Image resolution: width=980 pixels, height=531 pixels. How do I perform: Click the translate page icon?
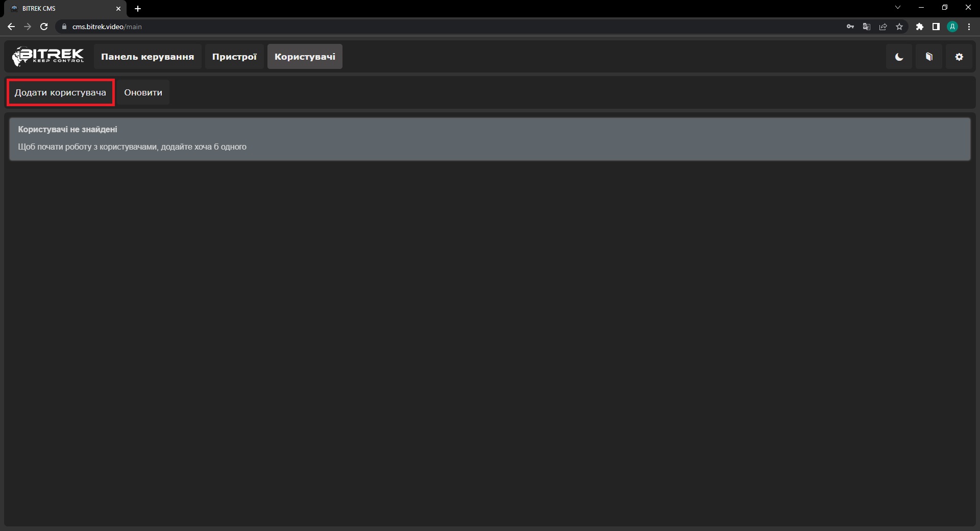[x=867, y=27]
